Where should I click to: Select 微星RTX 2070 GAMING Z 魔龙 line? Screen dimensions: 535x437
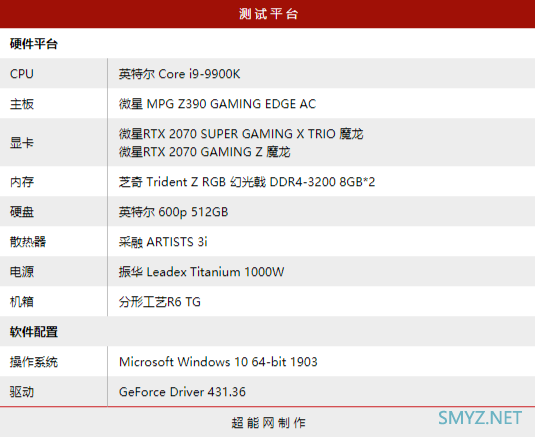pos(204,151)
